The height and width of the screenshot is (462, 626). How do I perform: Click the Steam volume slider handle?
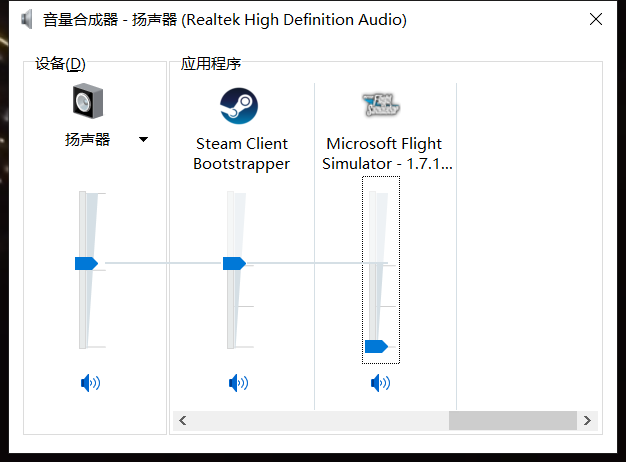coord(234,263)
